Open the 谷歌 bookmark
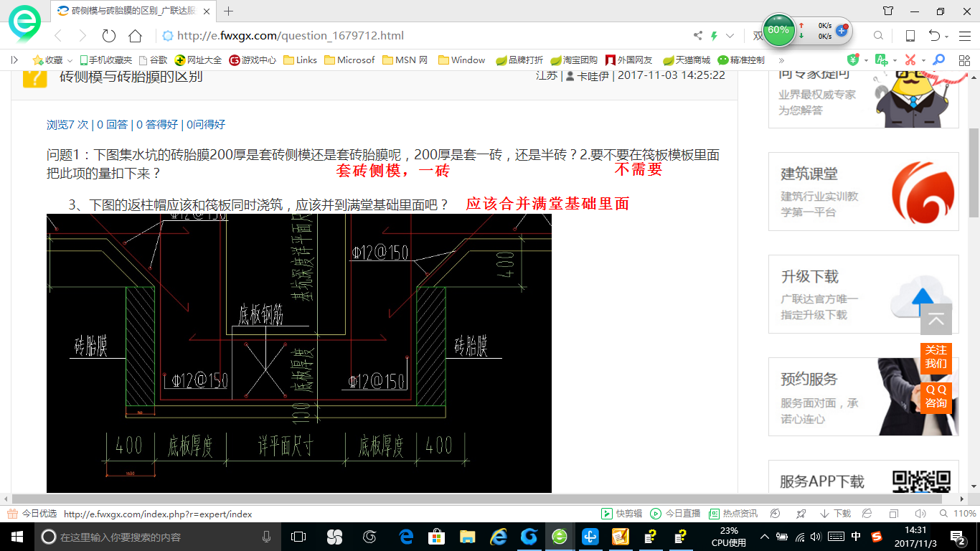Viewport: 980px width, 551px height. 153,60
